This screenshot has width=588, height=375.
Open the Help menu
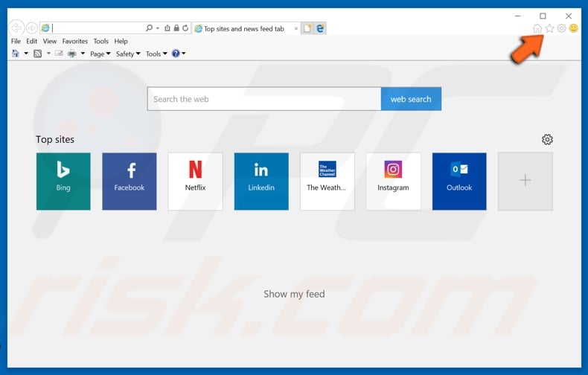click(121, 41)
